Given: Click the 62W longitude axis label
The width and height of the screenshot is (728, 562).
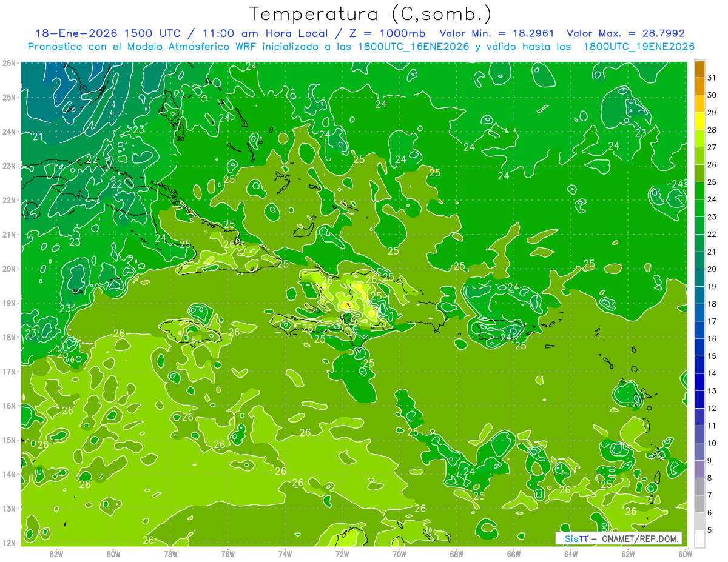Looking at the screenshot, I should point(628,554).
